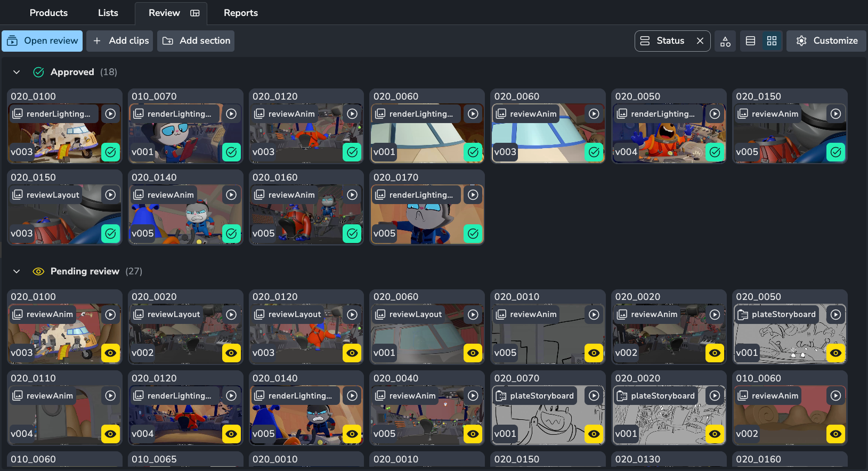Click the yellow eye icon beside Pending review header
Viewport: 868px width, 471px height.
point(38,271)
